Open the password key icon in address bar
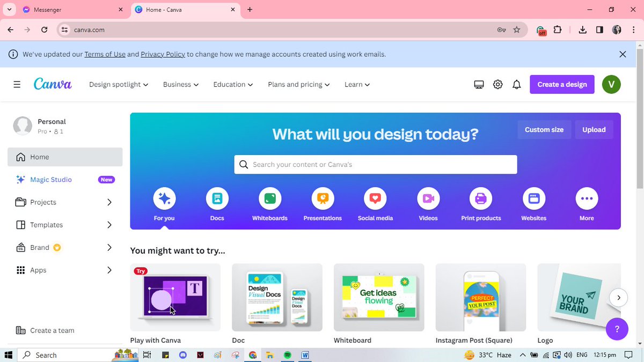The height and width of the screenshot is (362, 644). (x=501, y=30)
